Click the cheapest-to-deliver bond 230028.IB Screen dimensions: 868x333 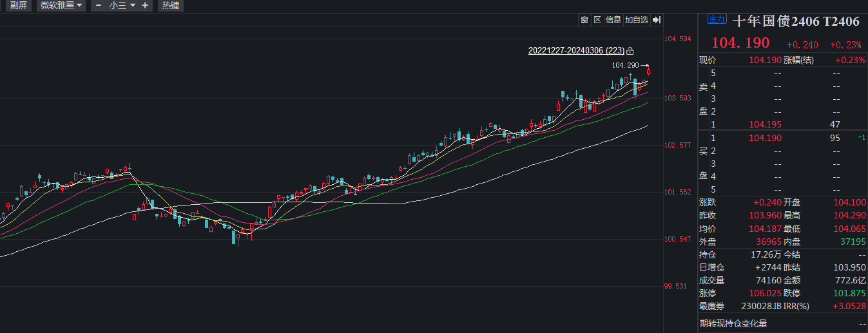(x=755, y=306)
